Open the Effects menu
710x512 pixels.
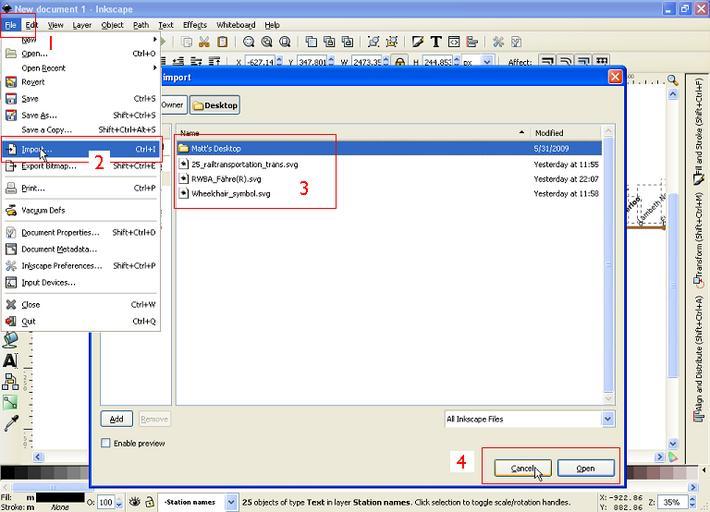tap(195, 25)
